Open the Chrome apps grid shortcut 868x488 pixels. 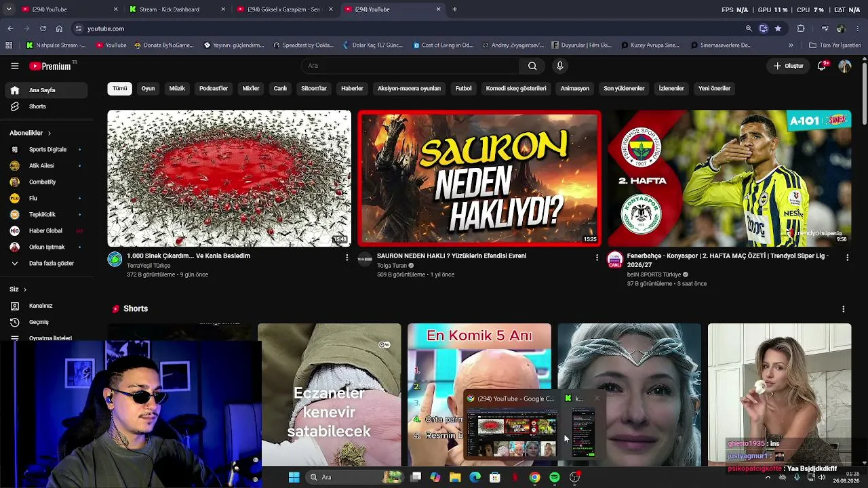[x=9, y=45]
